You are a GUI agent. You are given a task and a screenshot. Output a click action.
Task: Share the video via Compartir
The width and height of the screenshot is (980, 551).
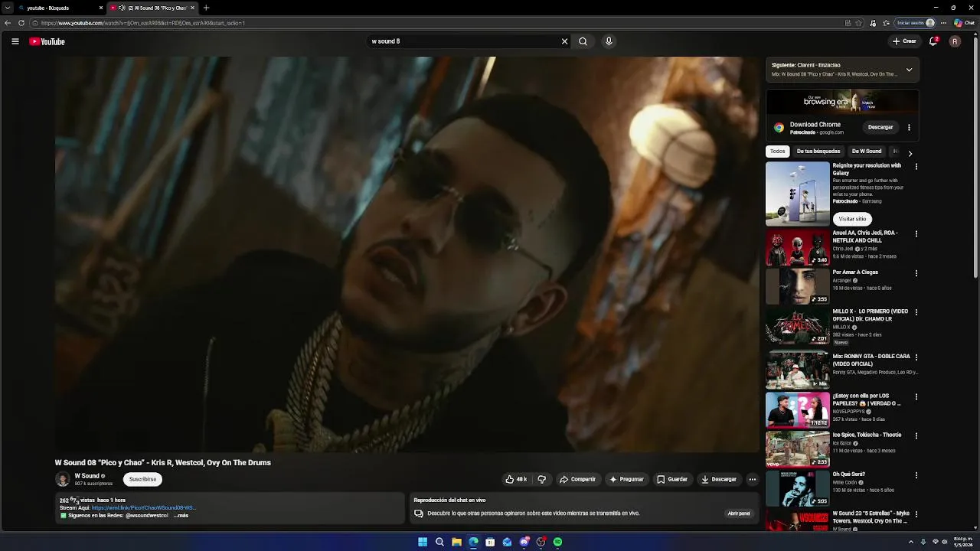pos(577,479)
